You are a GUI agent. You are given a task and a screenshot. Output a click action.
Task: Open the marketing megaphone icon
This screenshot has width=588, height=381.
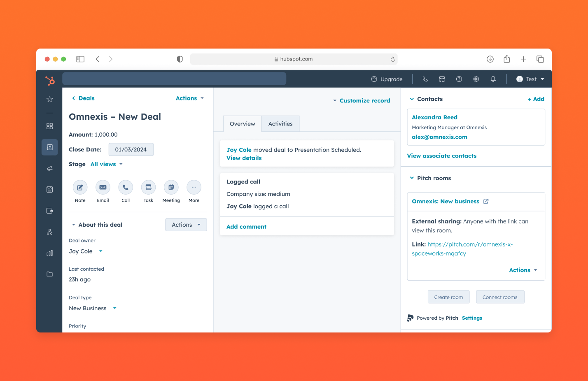pyautogui.click(x=49, y=168)
